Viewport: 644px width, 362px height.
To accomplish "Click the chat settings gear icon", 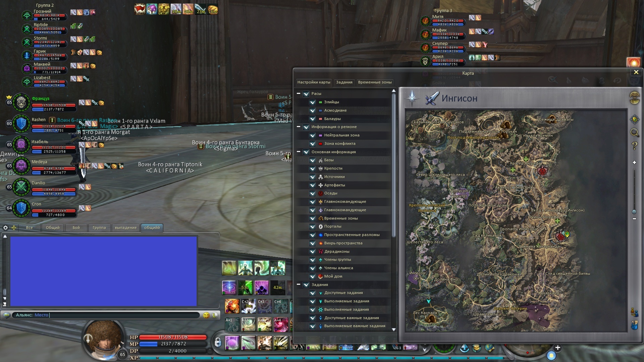I will point(5,228).
